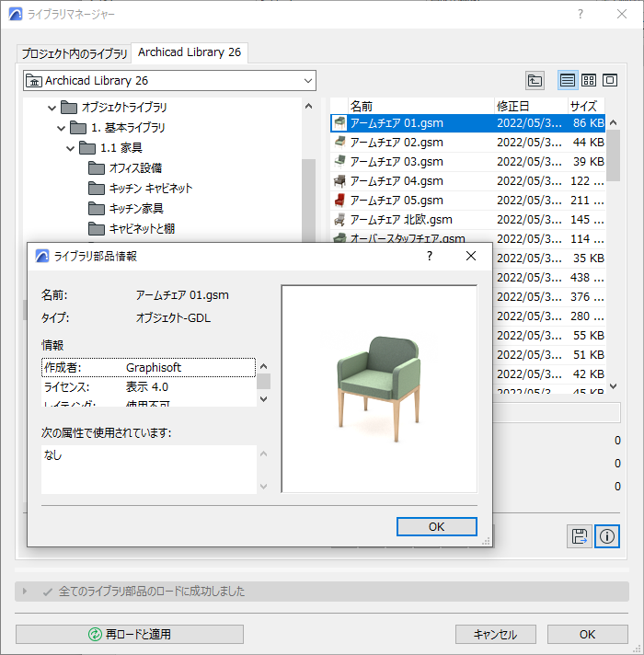
Task: Select アームチェア 02.gsm file name
Action: click(x=397, y=143)
